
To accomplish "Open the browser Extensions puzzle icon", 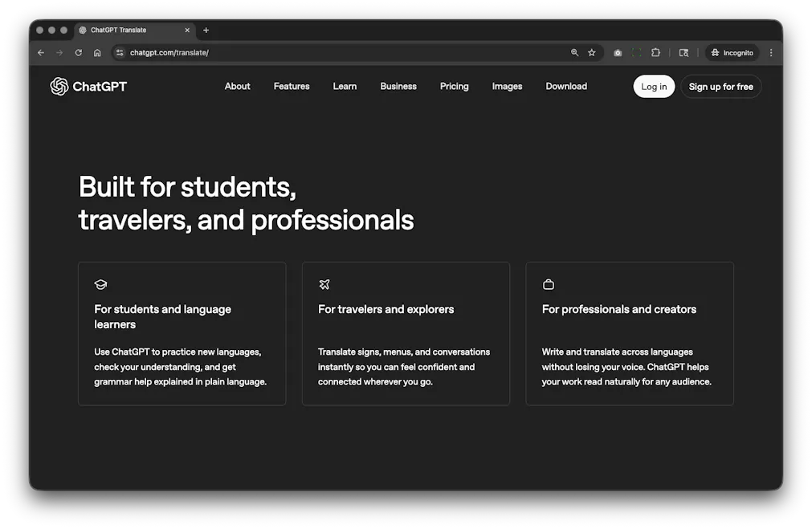I will (655, 52).
